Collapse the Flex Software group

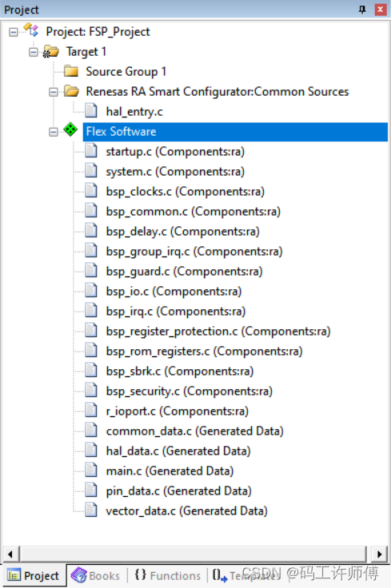(x=54, y=132)
